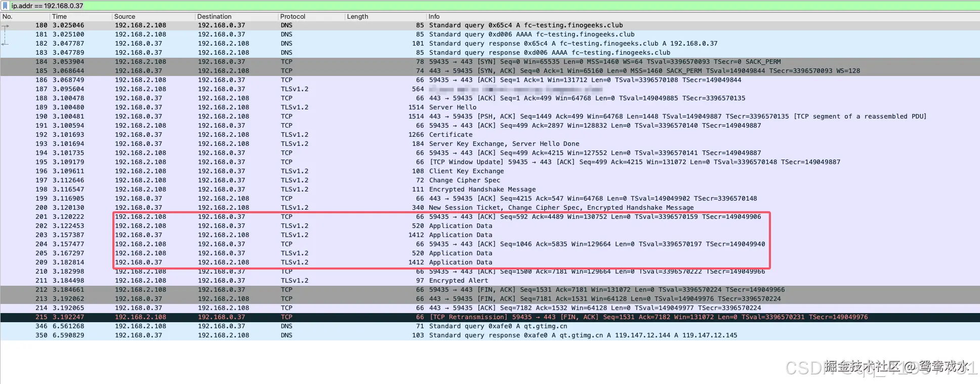The image size is (980, 384).
Task: Sort by the No. column header
Action: point(25,17)
